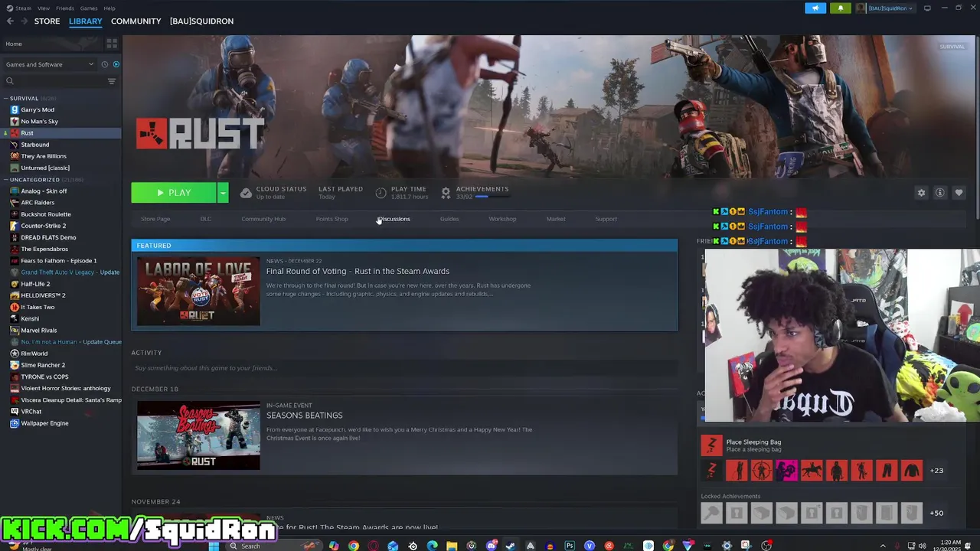Image resolution: width=980 pixels, height=551 pixels.
Task: Open Steam from the Windows taskbar
Action: tap(510, 546)
